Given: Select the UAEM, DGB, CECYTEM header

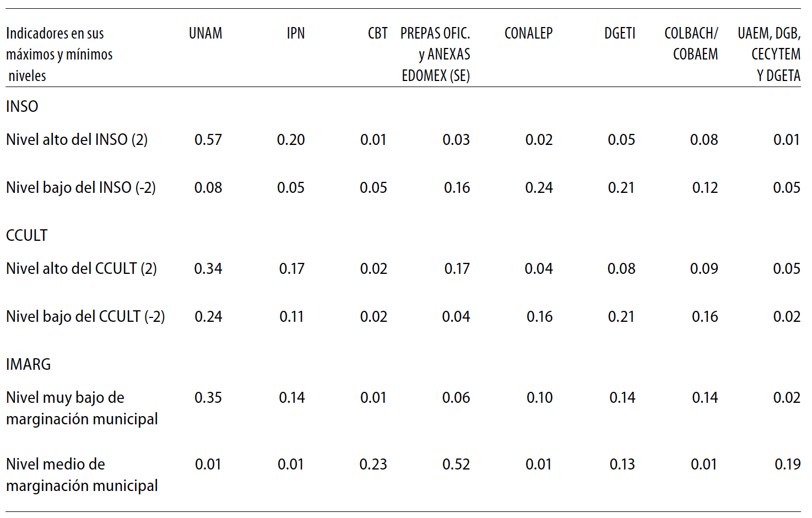Looking at the screenshot, I should [770, 54].
